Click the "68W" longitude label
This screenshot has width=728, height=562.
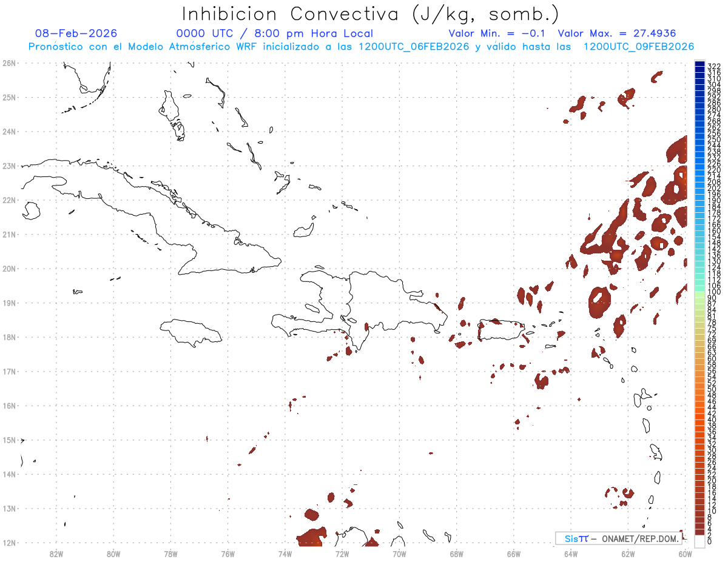pyautogui.click(x=457, y=553)
